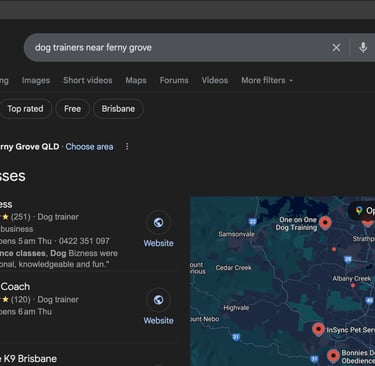Expand the More filters dropdown
The height and width of the screenshot is (366, 375).
coord(267,80)
